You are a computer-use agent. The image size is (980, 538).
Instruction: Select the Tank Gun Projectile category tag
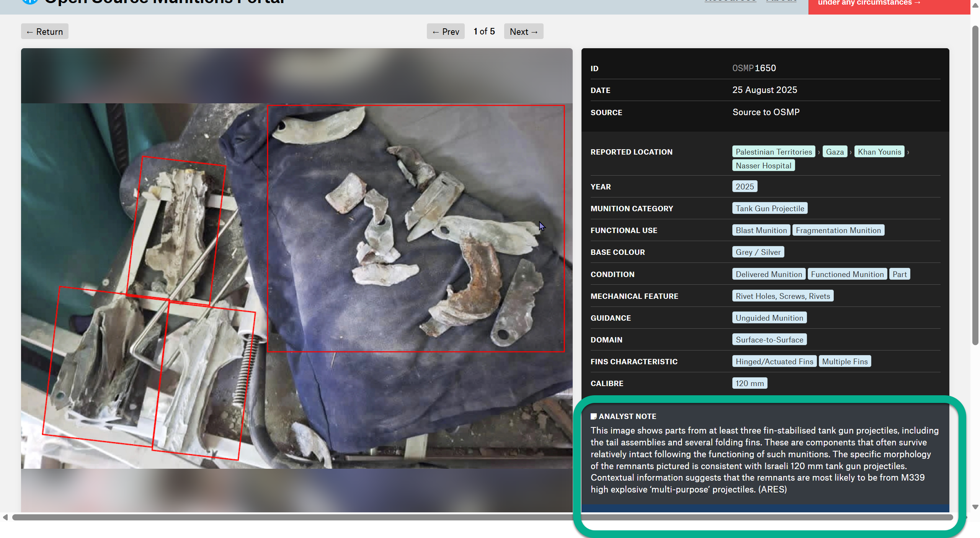click(x=769, y=209)
